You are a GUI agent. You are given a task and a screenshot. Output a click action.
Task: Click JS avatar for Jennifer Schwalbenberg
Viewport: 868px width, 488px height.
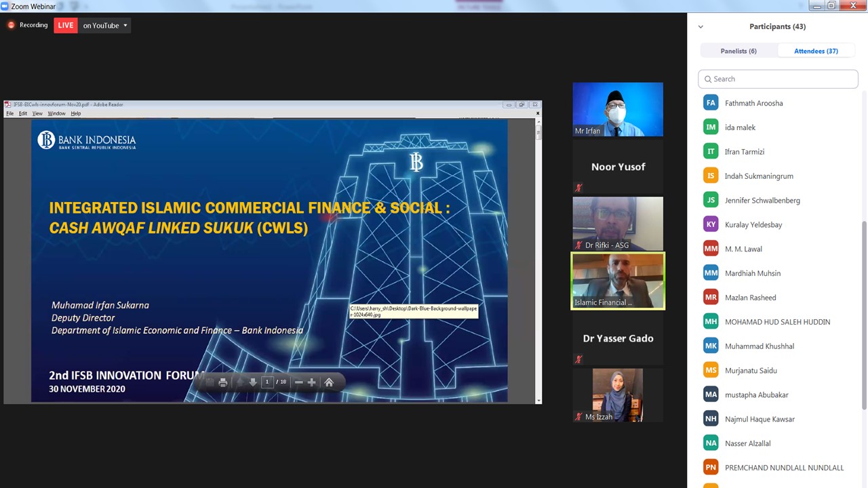(711, 201)
